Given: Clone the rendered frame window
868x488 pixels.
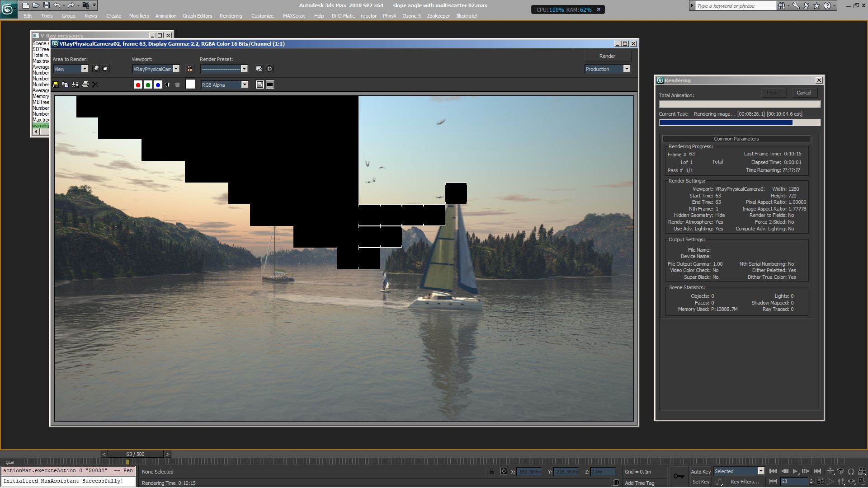Looking at the screenshot, I should coord(75,84).
